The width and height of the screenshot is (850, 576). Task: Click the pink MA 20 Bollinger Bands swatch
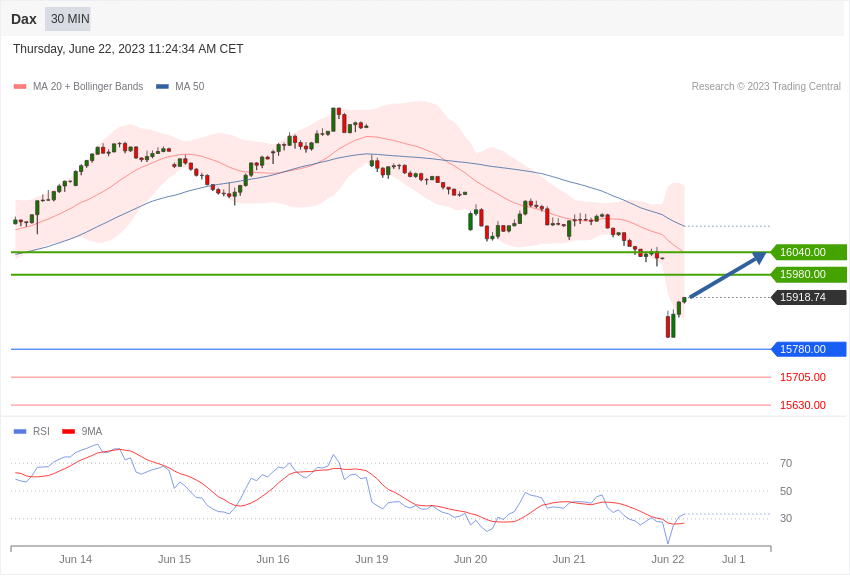pyautogui.click(x=20, y=87)
